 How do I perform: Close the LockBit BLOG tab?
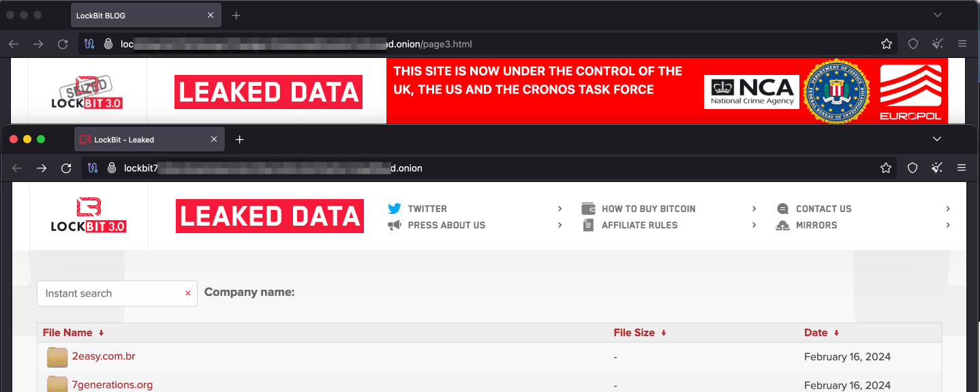[211, 15]
